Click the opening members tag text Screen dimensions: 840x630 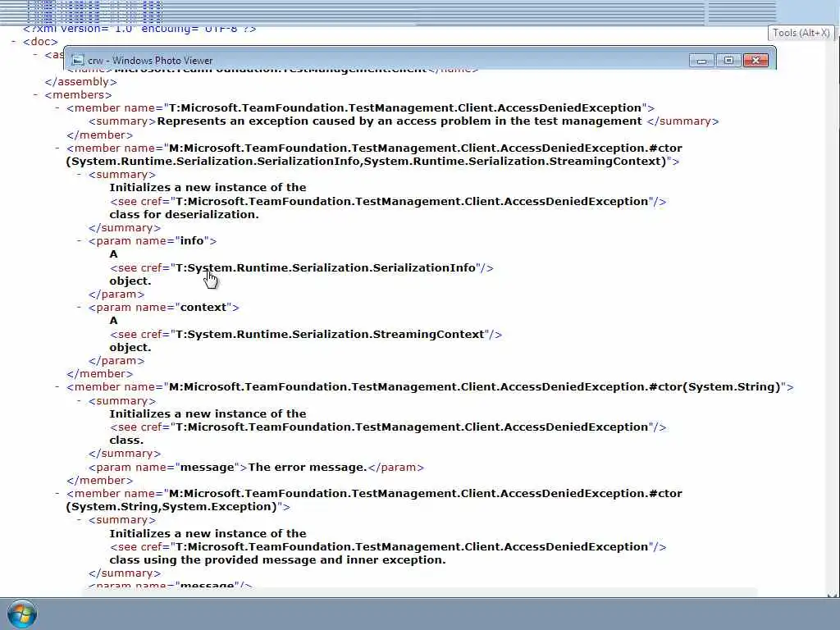click(x=78, y=95)
